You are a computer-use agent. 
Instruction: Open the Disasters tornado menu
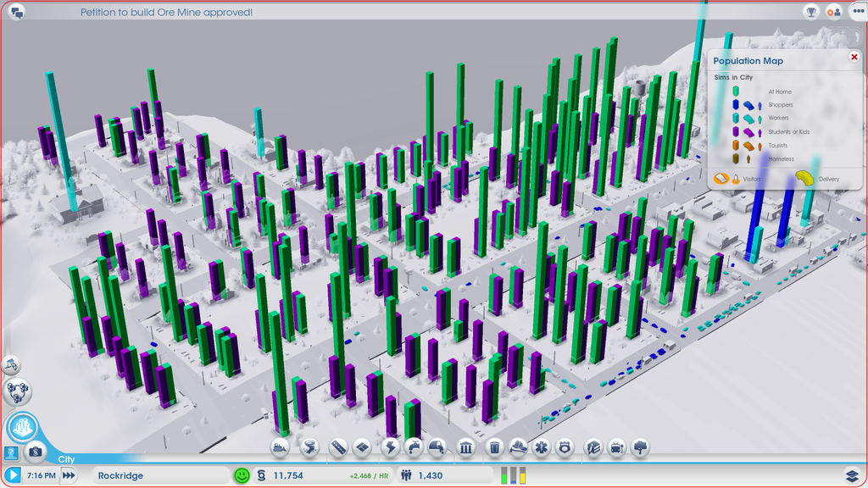pyautogui.click(x=309, y=446)
